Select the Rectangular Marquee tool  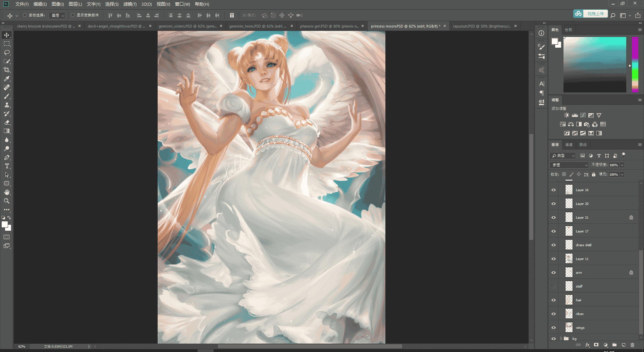coord(7,44)
